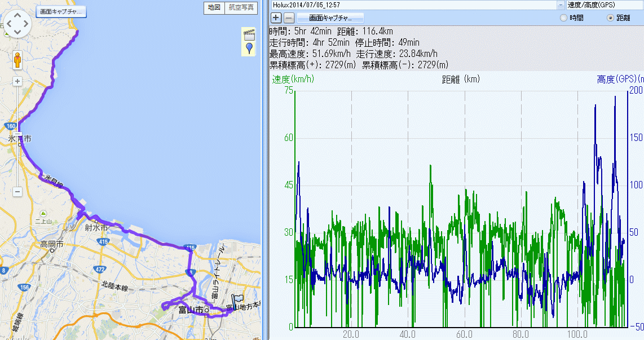Shrink the graph with minus button

289,17
